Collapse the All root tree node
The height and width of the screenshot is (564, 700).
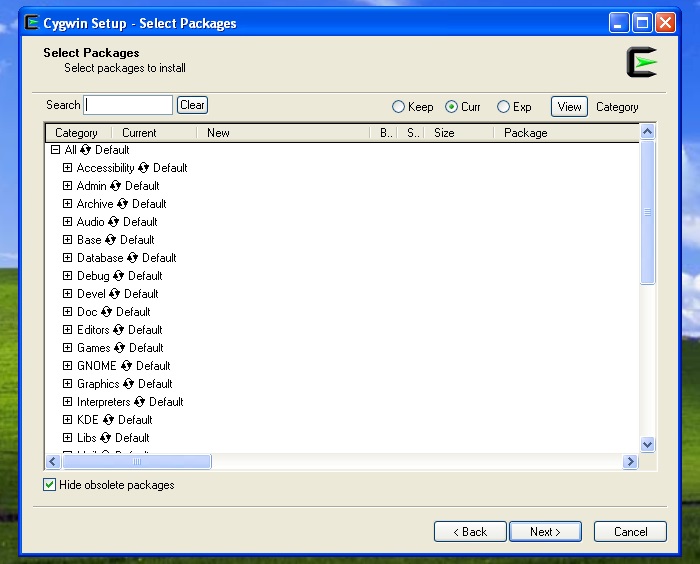click(x=56, y=150)
